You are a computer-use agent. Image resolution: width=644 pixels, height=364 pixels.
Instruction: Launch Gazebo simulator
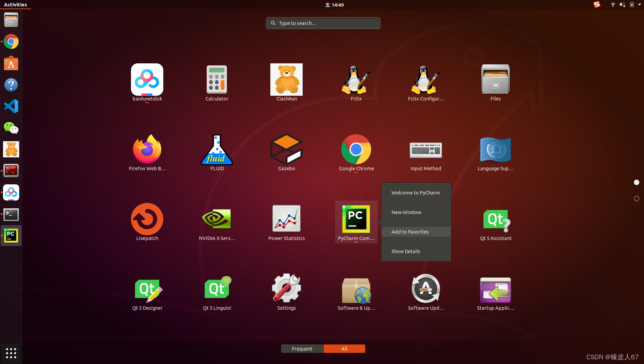(x=286, y=153)
